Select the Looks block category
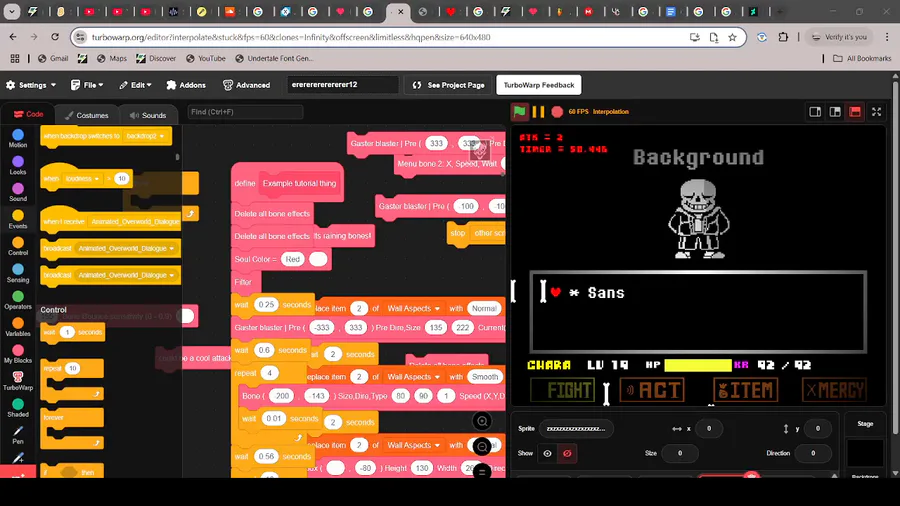Image resolution: width=900 pixels, height=506 pixels. [x=18, y=165]
